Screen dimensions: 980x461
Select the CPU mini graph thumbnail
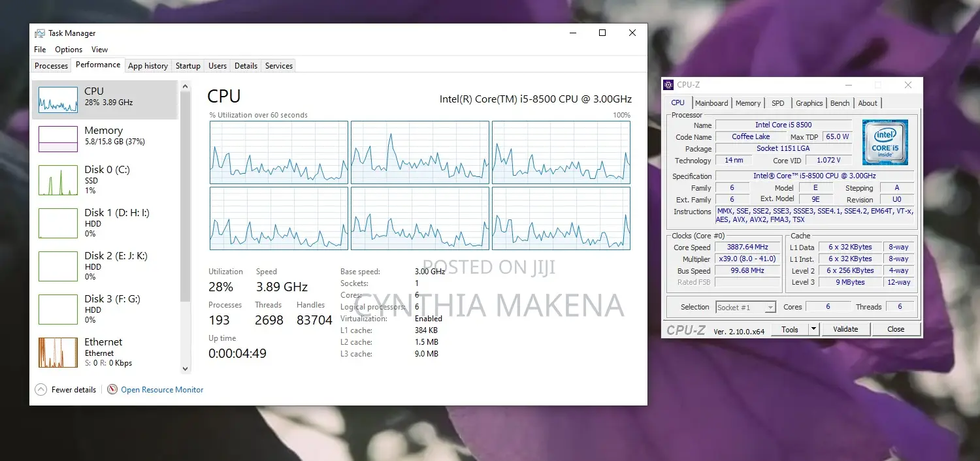point(58,101)
